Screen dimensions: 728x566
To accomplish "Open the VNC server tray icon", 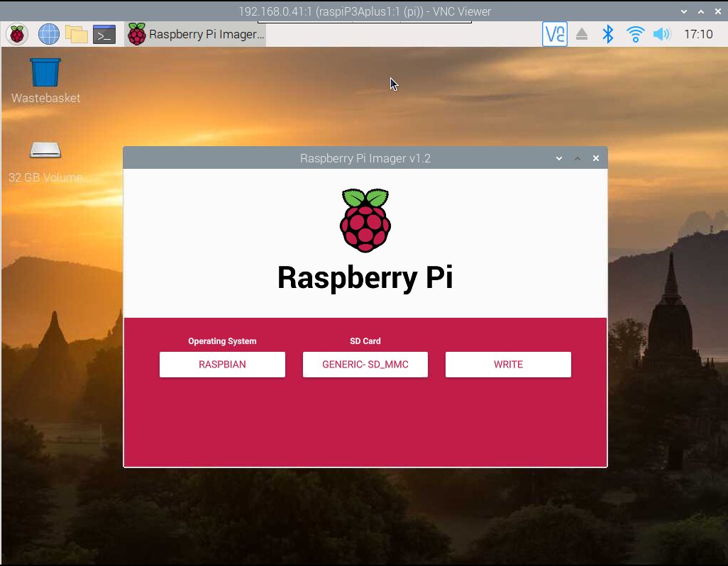I will (x=554, y=34).
